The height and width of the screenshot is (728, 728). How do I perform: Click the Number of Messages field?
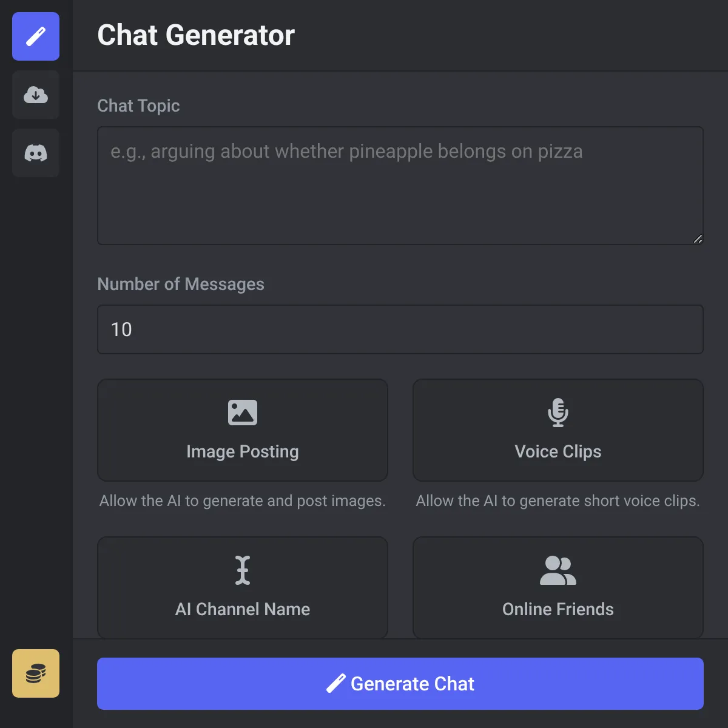point(400,329)
